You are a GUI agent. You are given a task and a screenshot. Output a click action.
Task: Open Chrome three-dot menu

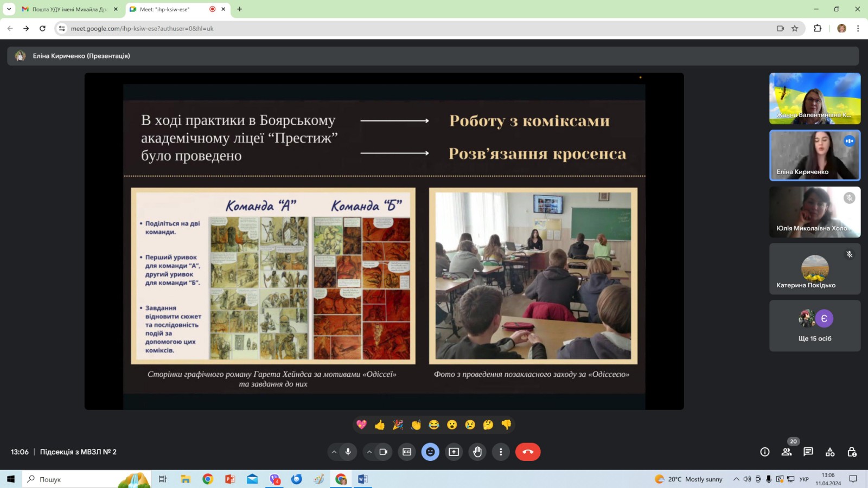858,28
